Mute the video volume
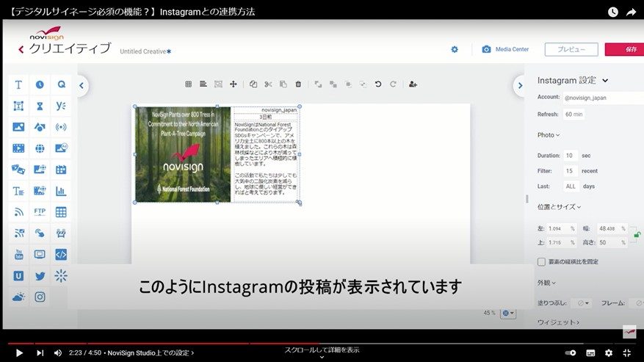 coord(58,352)
